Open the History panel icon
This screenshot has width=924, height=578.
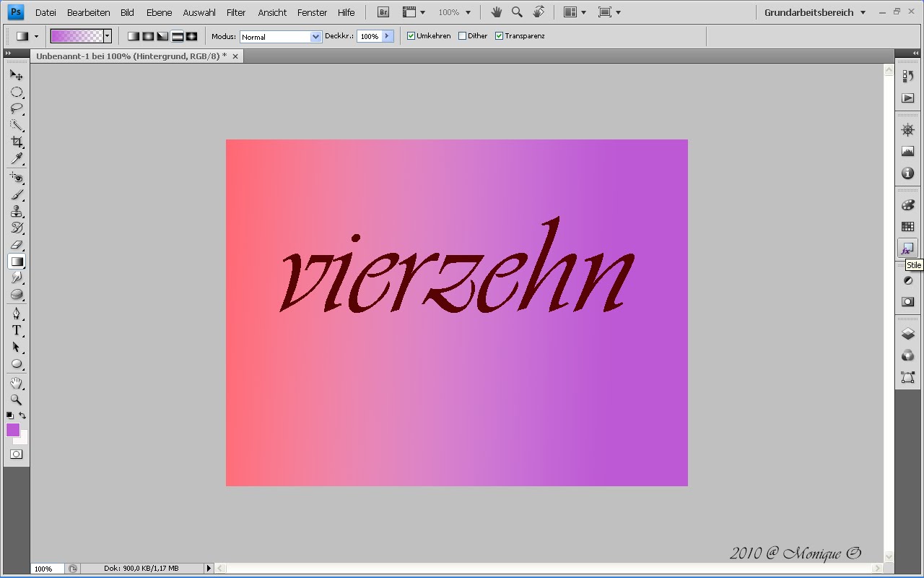pos(908,76)
